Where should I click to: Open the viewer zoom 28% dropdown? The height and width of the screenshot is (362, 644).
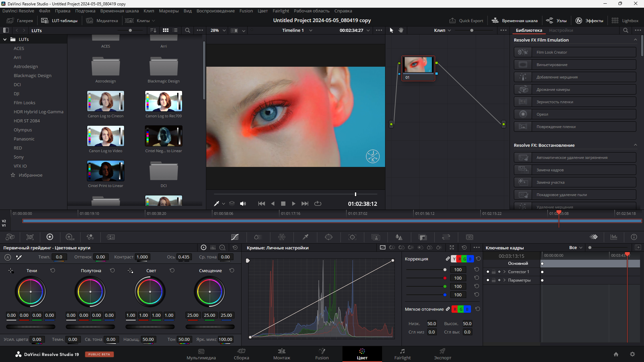[218, 31]
